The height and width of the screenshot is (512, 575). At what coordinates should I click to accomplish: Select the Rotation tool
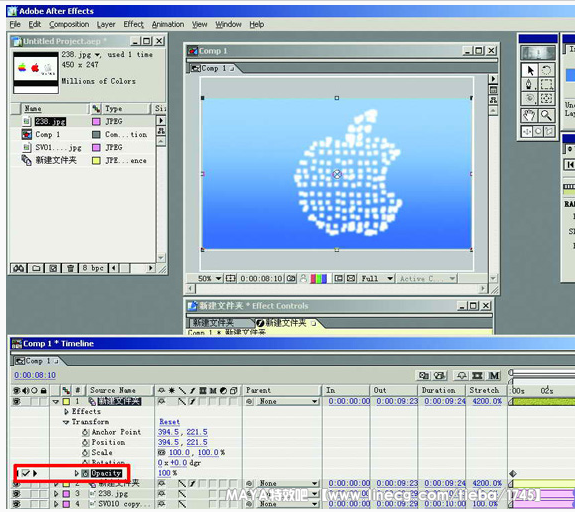pyautogui.click(x=546, y=70)
